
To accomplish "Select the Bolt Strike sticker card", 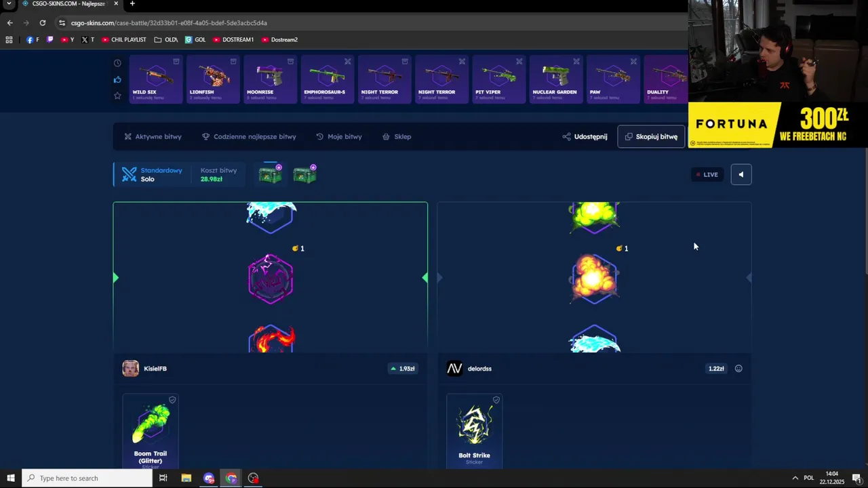I will [475, 431].
